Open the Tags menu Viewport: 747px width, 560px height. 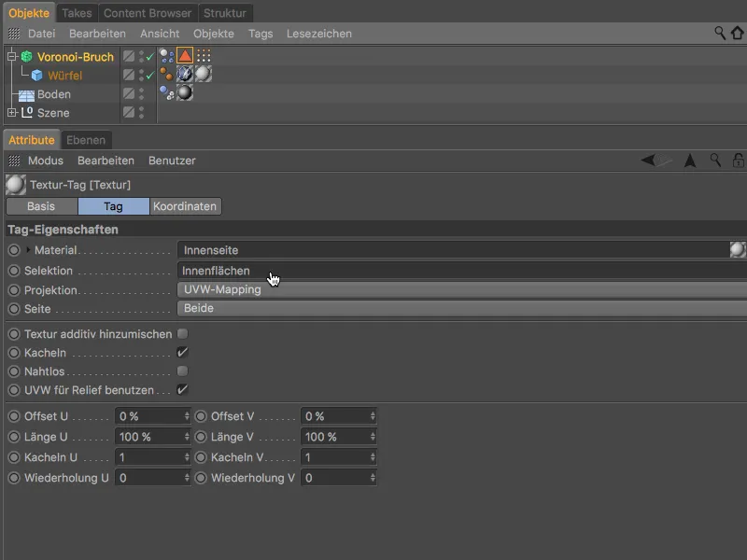point(261,34)
